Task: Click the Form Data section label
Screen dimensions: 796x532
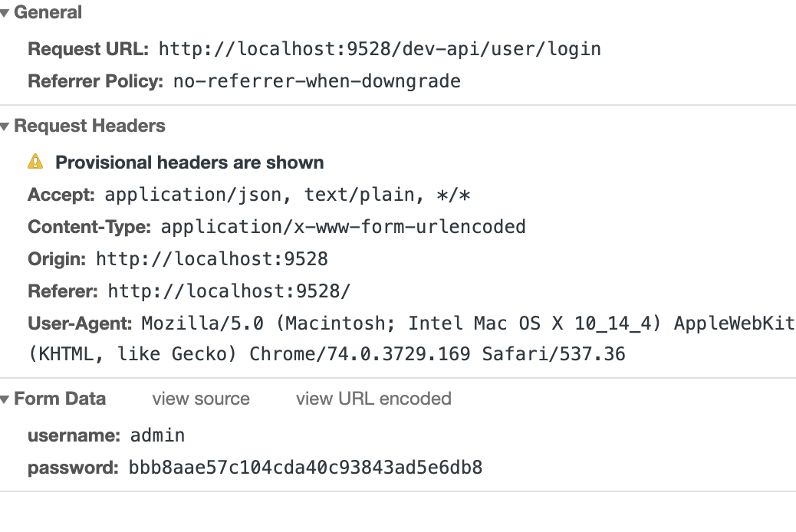Action: click(x=61, y=399)
